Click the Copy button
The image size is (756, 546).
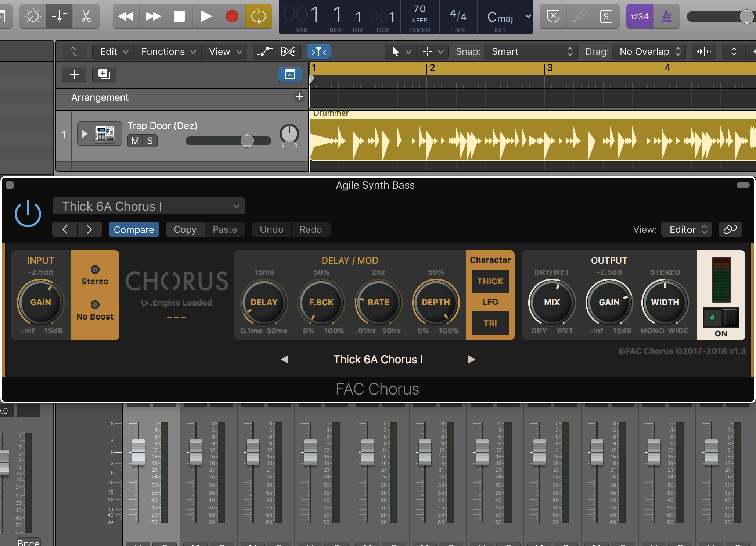[185, 229]
